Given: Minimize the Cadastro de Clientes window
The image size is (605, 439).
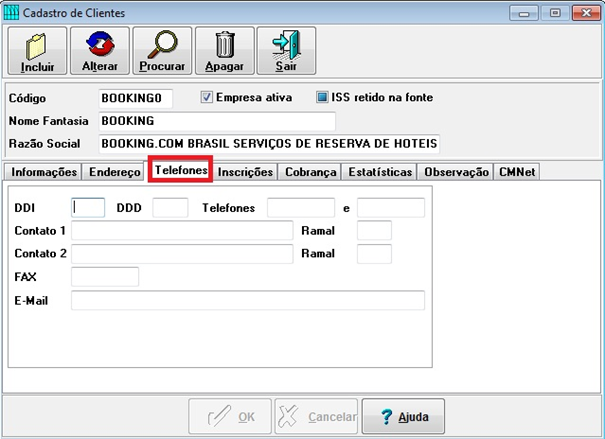Looking at the screenshot, I should pyautogui.click(x=524, y=13).
